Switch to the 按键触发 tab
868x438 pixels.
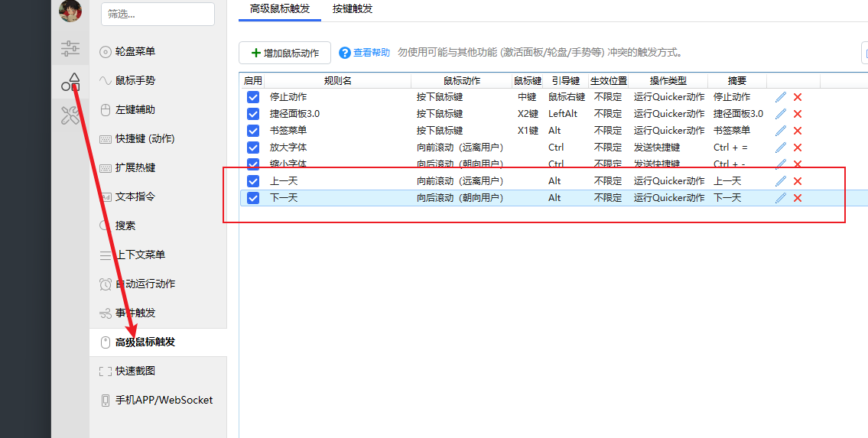pyautogui.click(x=352, y=9)
